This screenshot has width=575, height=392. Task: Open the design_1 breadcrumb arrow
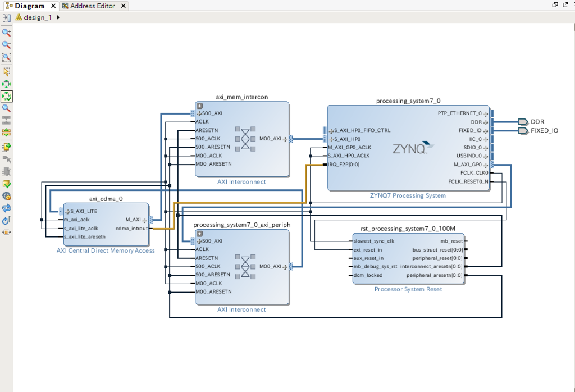pos(58,17)
